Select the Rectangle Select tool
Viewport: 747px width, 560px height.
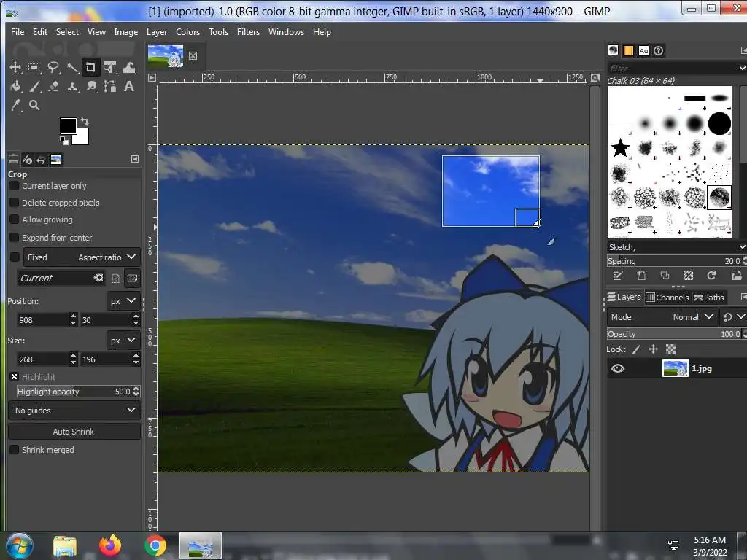34,68
